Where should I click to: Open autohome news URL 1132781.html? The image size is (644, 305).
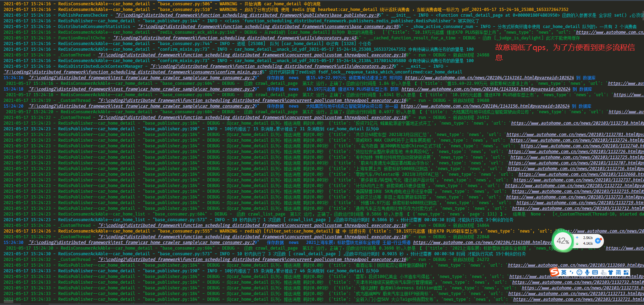(575, 135)
